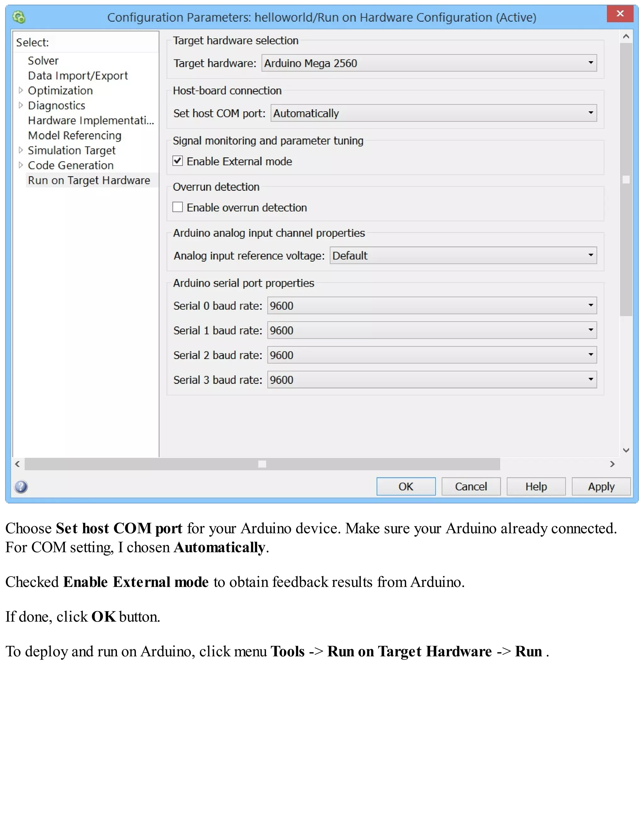The height and width of the screenshot is (833, 644).
Task: Expand the Code Generation tree node
Action: [x=21, y=165]
